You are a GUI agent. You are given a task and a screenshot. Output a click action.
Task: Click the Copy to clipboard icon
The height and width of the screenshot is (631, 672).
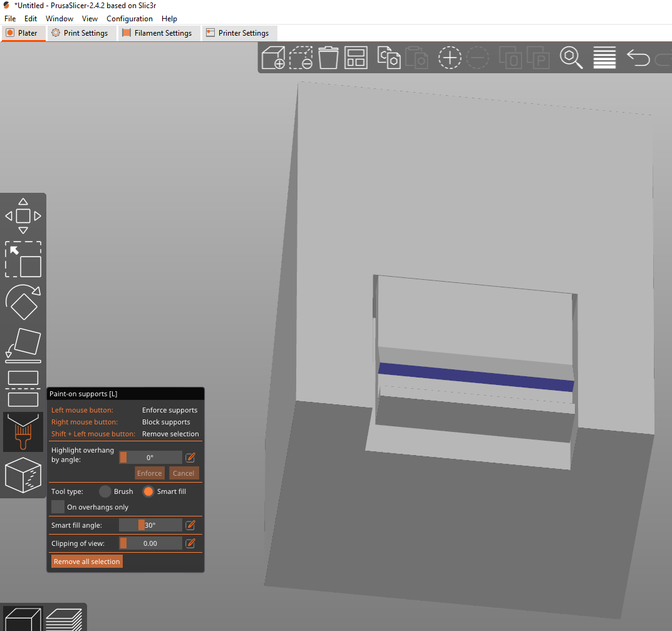389,58
